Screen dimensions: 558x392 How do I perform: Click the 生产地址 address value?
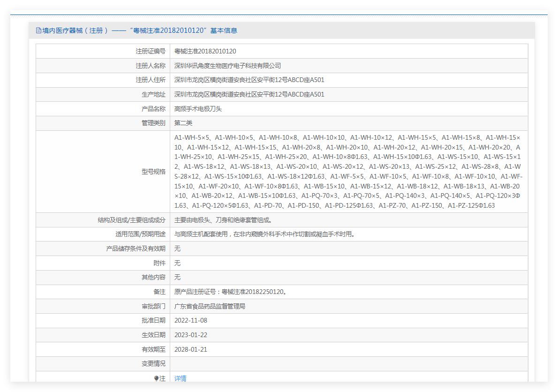pos(249,95)
